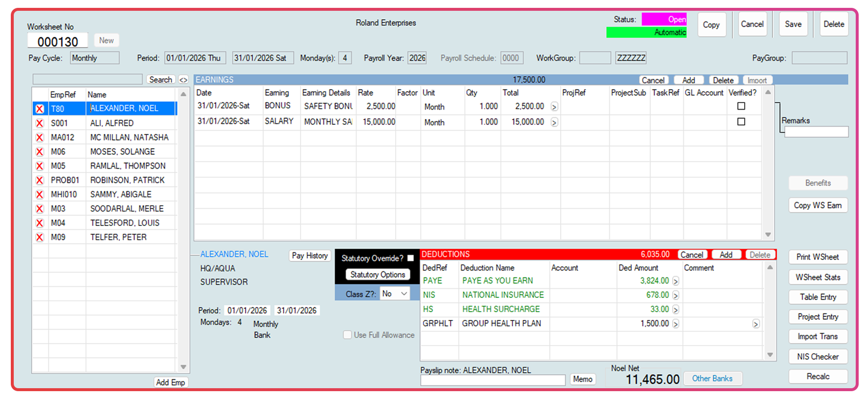Click the red X icon for M04 Telesford
The image size is (868, 399).
click(x=40, y=223)
